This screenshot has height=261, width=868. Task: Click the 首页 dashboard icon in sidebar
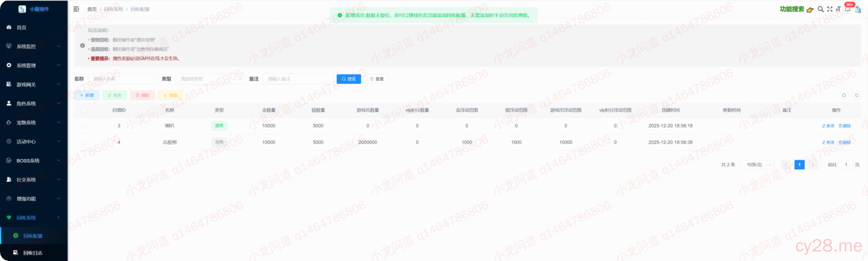point(8,27)
